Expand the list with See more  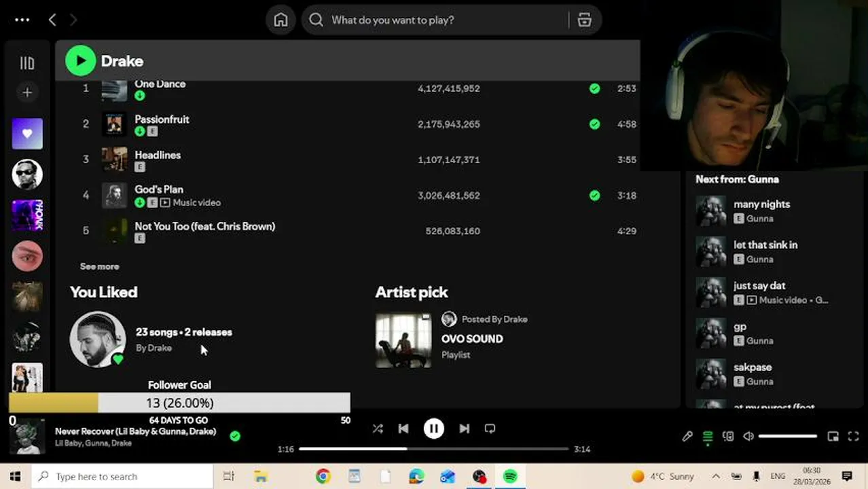click(x=99, y=266)
